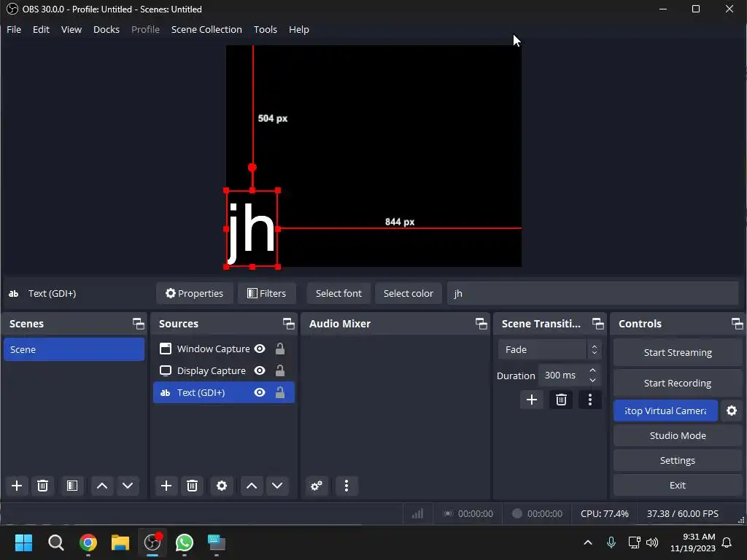Image resolution: width=747 pixels, height=560 pixels.
Task: Open Audio Mixer three-dot menu
Action: tap(347, 486)
